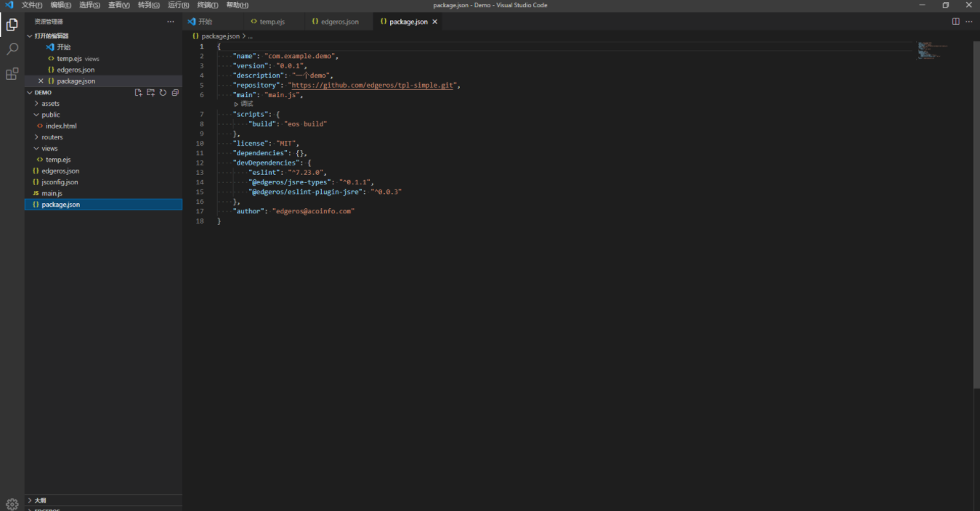Click the editor minimap preview

click(934, 51)
